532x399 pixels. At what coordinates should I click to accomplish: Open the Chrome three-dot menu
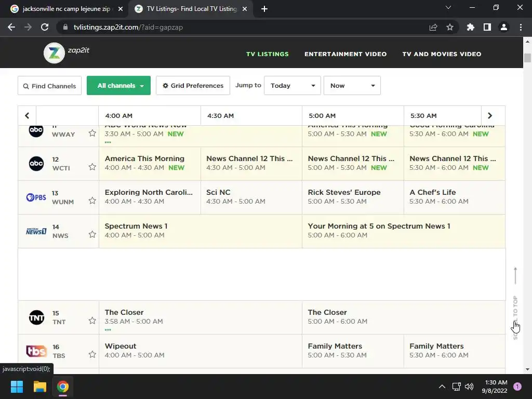point(521,27)
